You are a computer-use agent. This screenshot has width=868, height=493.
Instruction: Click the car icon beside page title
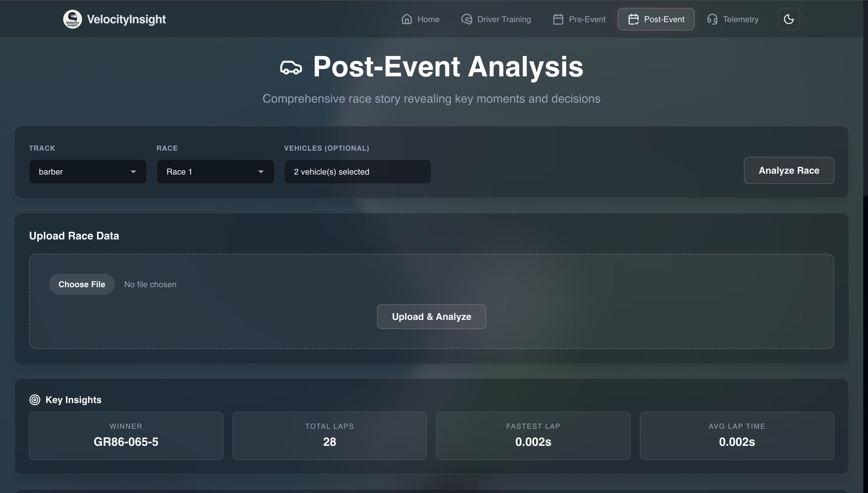(291, 68)
